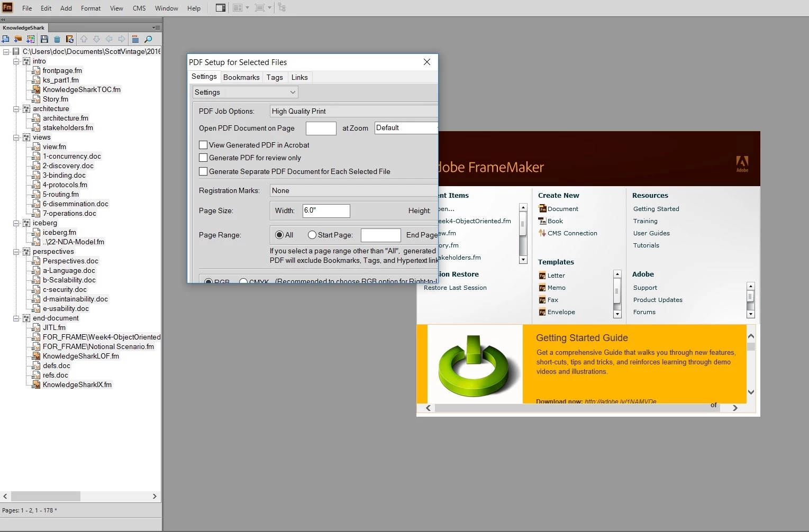Check Generate Separate PDF Document for Each File
The image size is (809, 532).
coord(203,171)
